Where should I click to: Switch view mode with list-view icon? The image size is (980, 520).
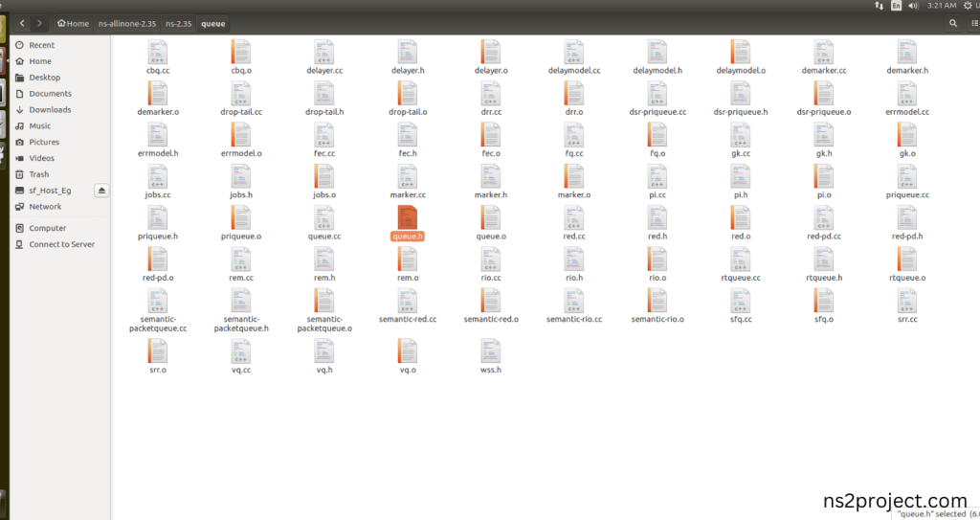[974, 23]
